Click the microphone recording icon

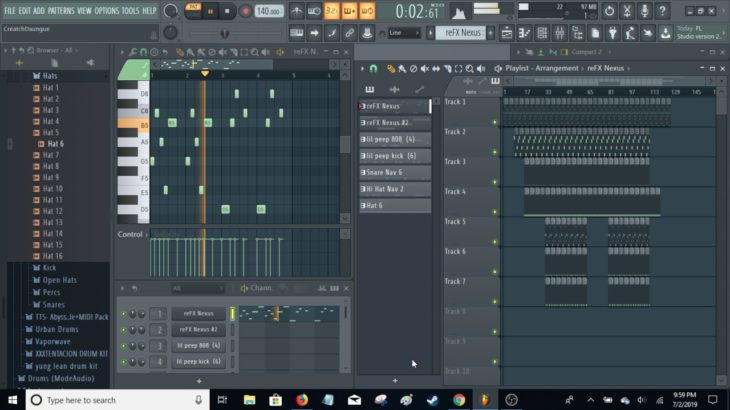click(x=644, y=11)
